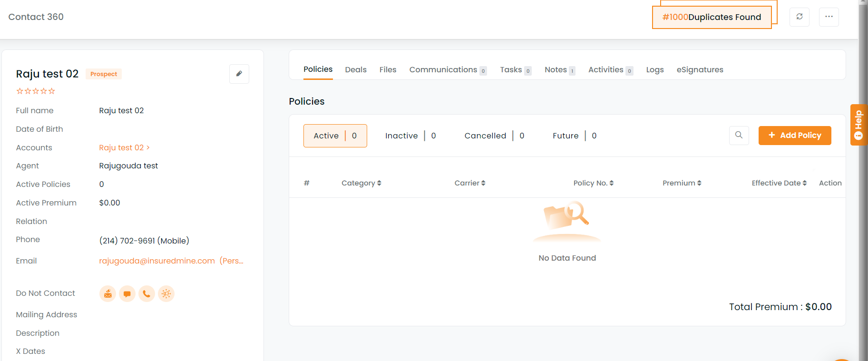
Task: Click the vertical page scrollbar
Action: click(863, 181)
